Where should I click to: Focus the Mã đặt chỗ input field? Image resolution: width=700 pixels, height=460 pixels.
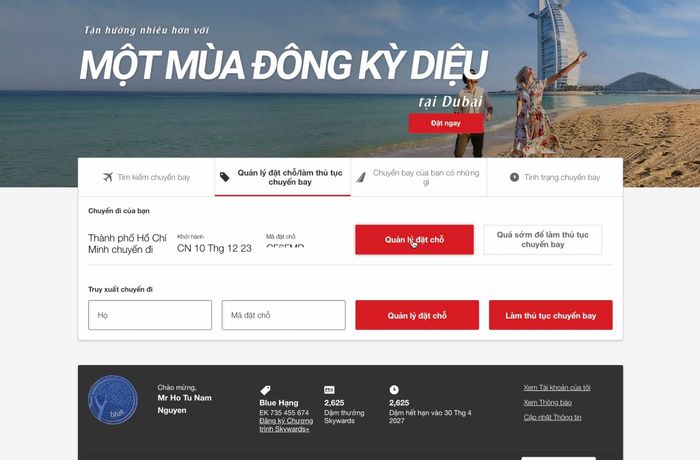[283, 315]
